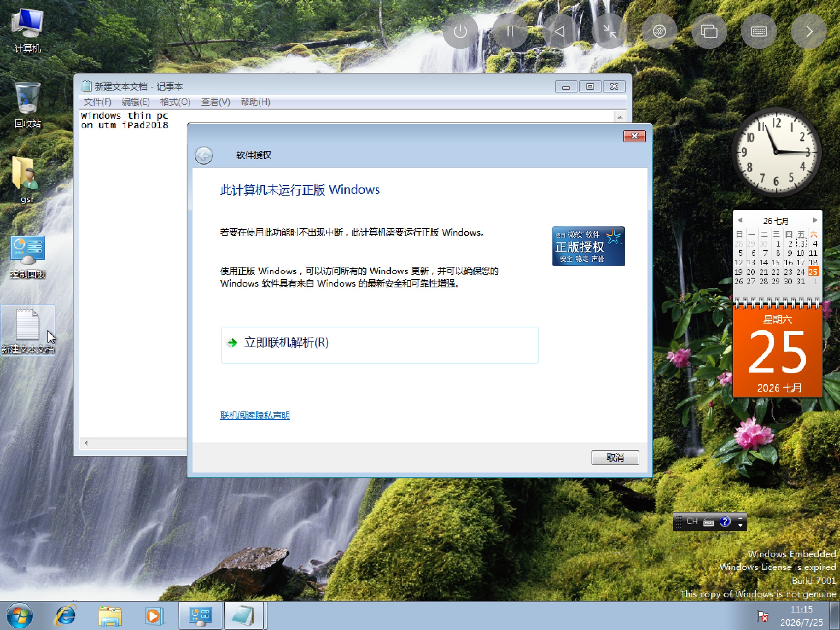Click the Show desktop button

tap(835, 616)
